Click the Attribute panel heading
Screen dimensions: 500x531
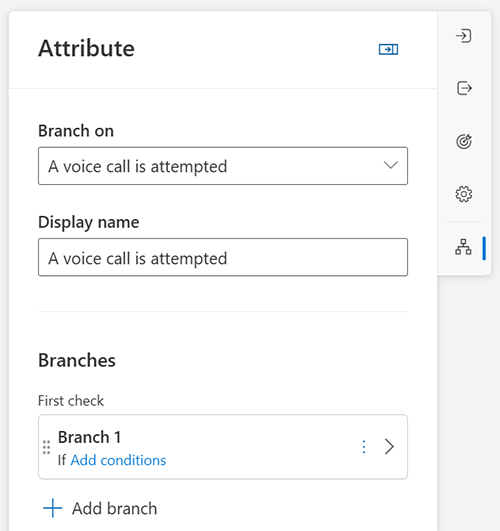[x=86, y=48]
